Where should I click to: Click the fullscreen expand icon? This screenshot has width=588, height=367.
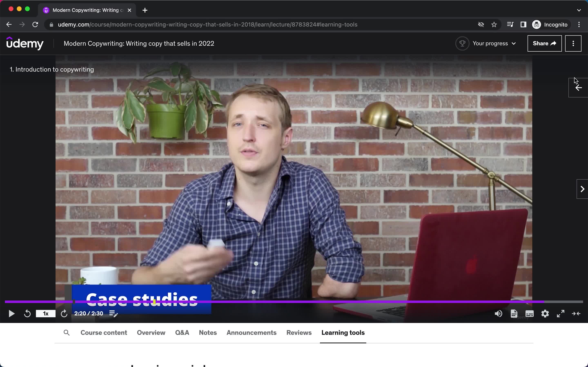tap(560, 313)
